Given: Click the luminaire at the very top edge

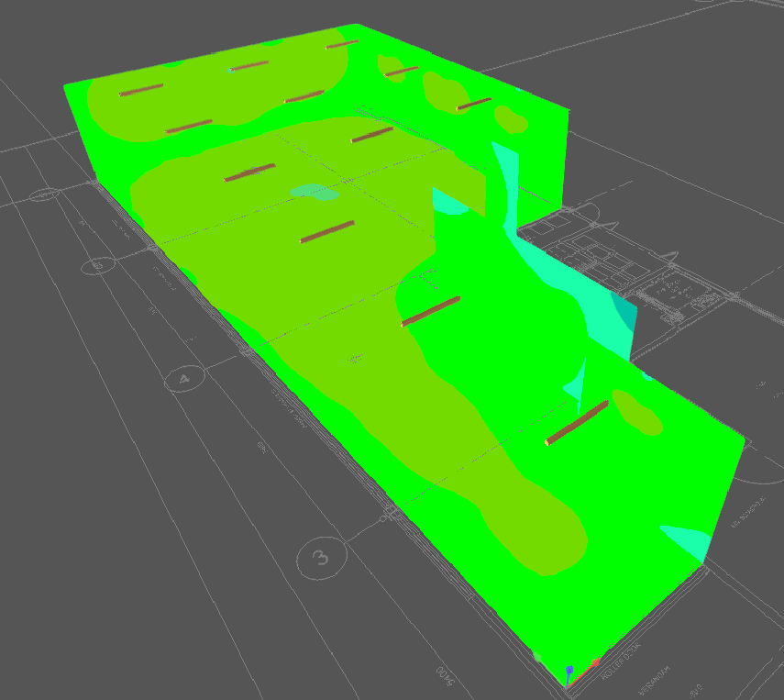Looking at the screenshot, I should click(x=342, y=44).
